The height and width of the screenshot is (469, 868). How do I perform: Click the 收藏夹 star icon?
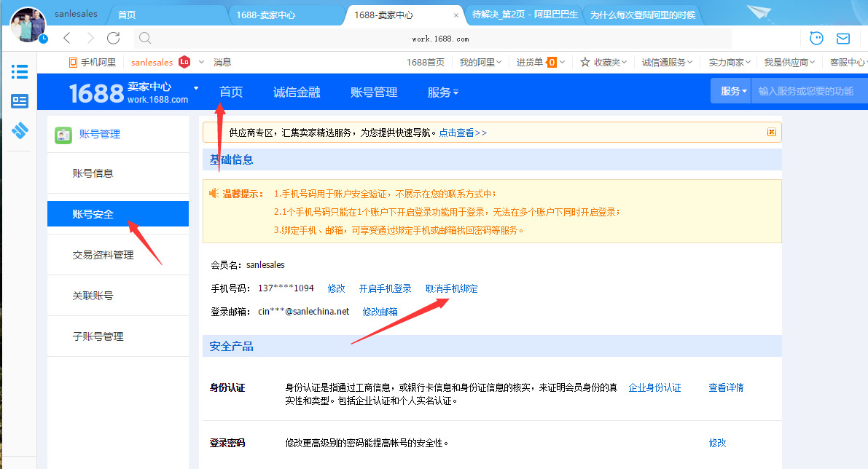click(x=585, y=62)
